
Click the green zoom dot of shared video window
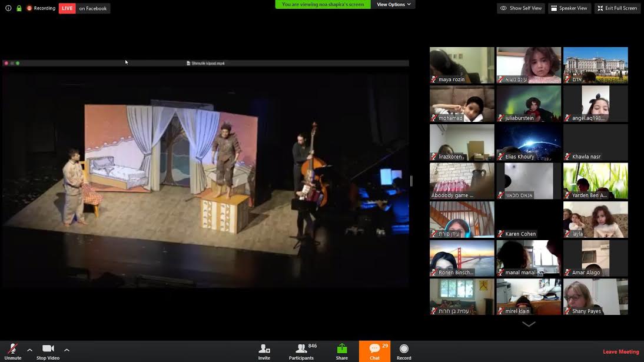pyautogui.click(x=18, y=64)
